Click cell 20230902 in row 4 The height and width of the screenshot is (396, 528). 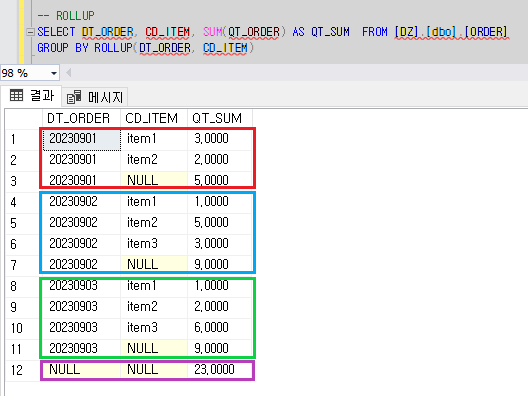(81, 202)
